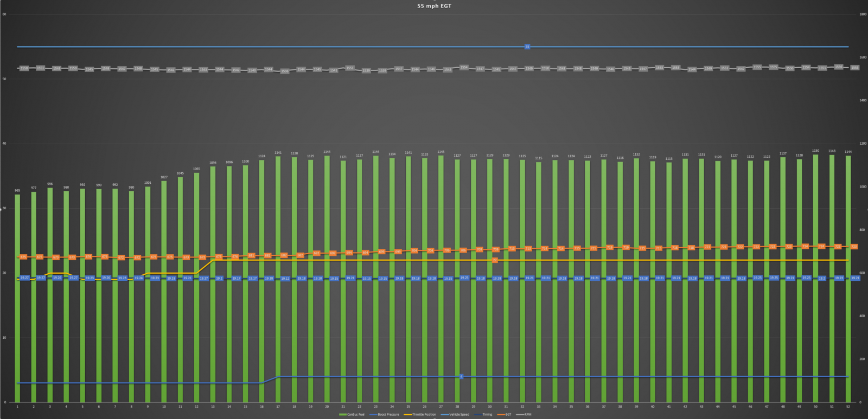Click the bar value label 1045

[180, 173]
